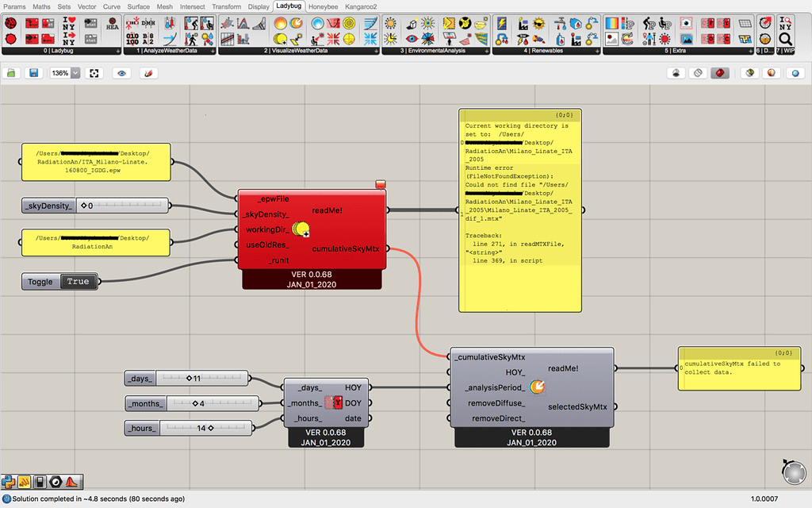Viewport: 812px width, 508px height.
Task: Click the zoom extents icon on canvas toolbar
Action: (x=94, y=72)
